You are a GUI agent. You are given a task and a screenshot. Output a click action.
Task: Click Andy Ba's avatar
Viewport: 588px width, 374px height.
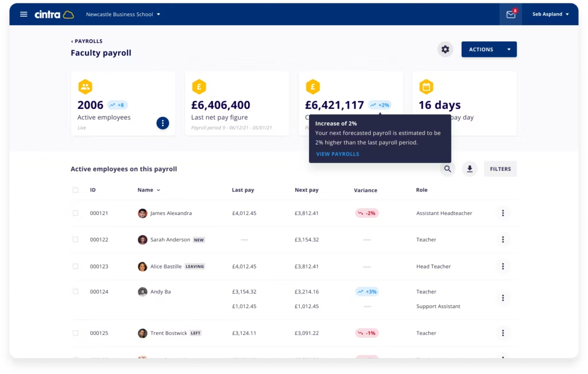[x=142, y=291]
